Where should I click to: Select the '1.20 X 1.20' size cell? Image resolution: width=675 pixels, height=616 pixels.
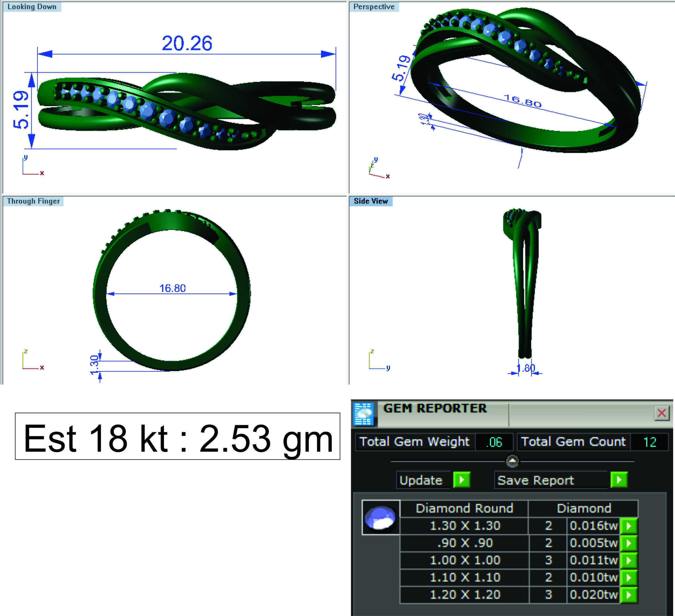click(x=465, y=595)
